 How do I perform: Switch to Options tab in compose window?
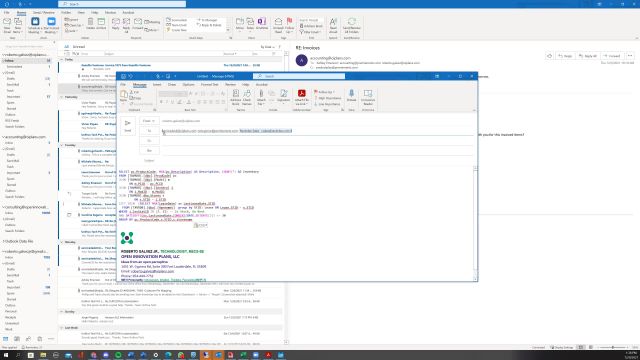(188, 84)
